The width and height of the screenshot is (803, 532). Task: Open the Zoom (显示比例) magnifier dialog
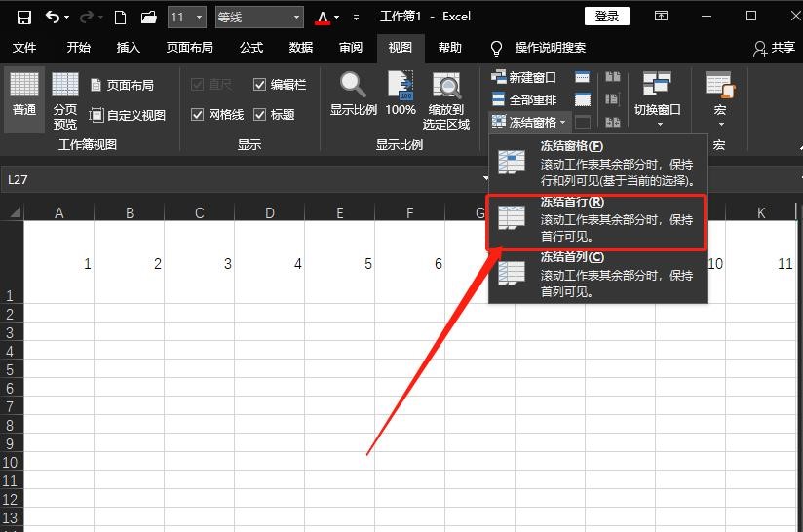pyautogui.click(x=353, y=95)
